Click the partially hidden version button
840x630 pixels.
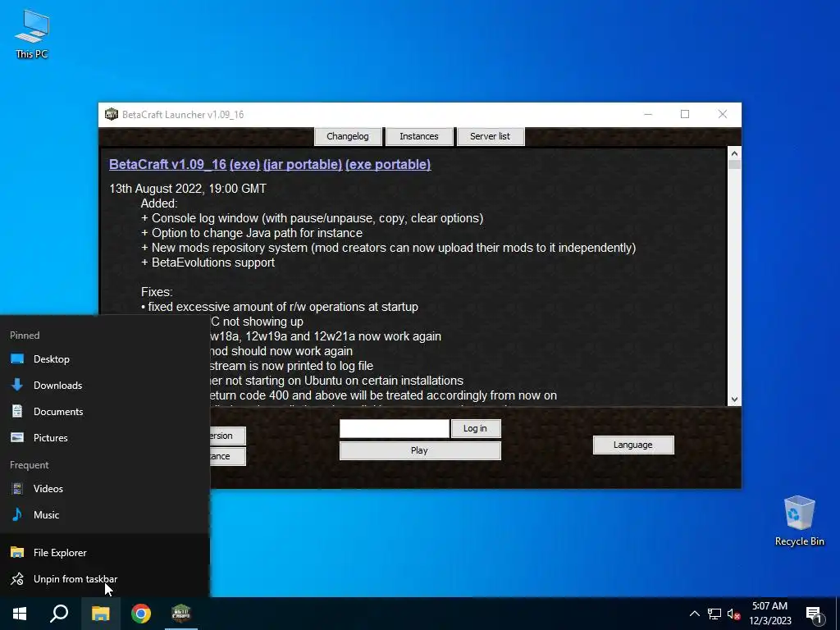pyautogui.click(x=228, y=436)
